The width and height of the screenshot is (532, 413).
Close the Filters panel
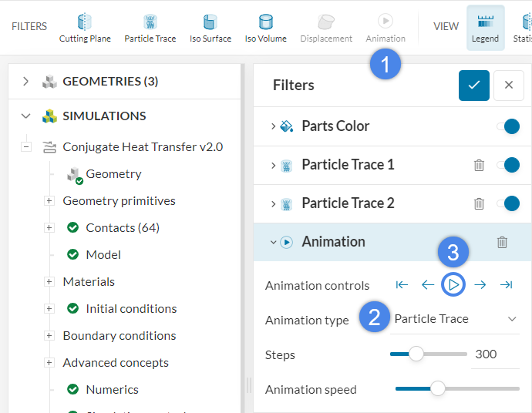(x=509, y=85)
